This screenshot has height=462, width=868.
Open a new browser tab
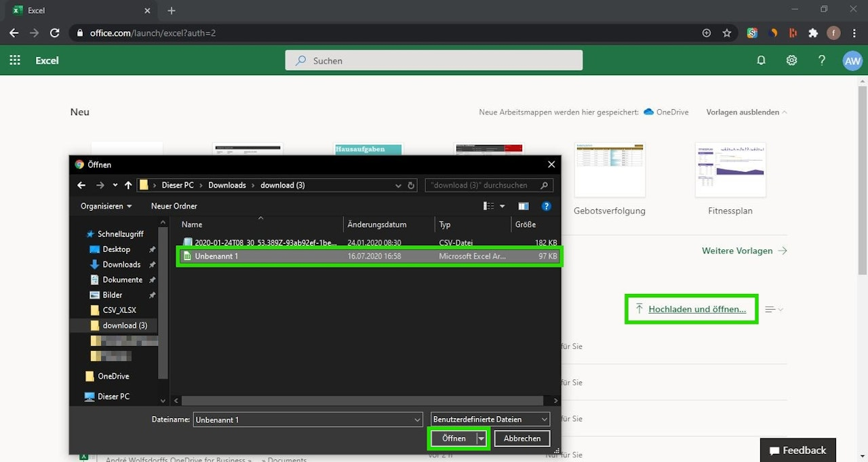(x=171, y=11)
